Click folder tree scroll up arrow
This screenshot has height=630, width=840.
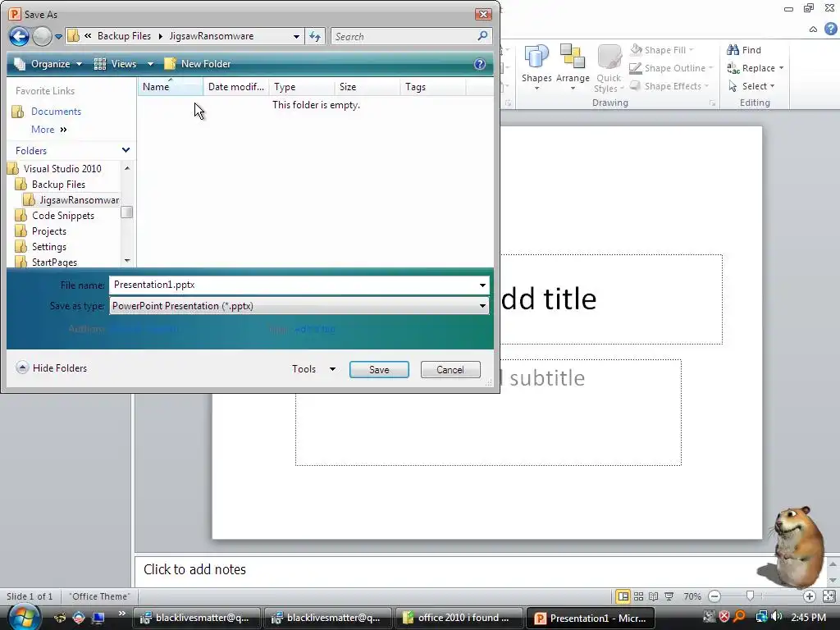[127, 168]
